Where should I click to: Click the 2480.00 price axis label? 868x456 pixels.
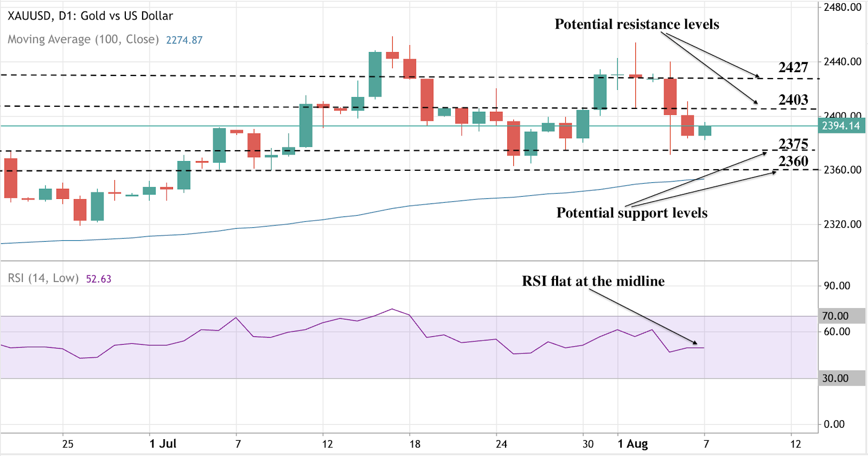[x=842, y=7]
